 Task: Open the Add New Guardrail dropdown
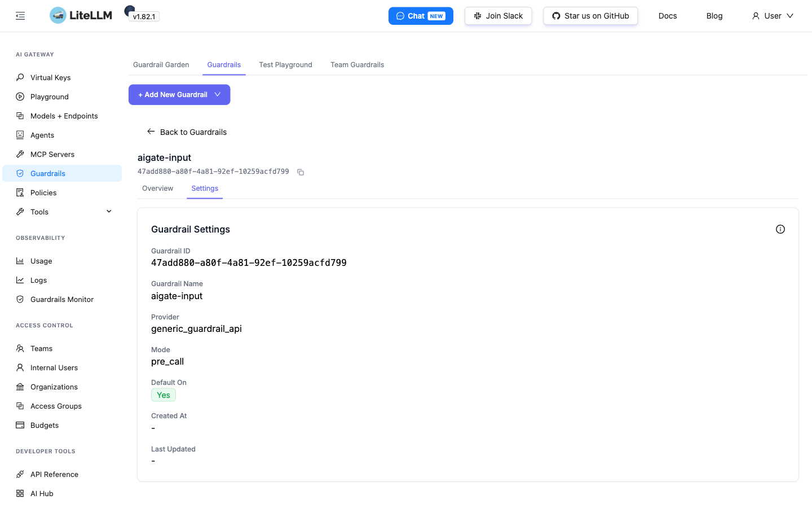pos(179,95)
